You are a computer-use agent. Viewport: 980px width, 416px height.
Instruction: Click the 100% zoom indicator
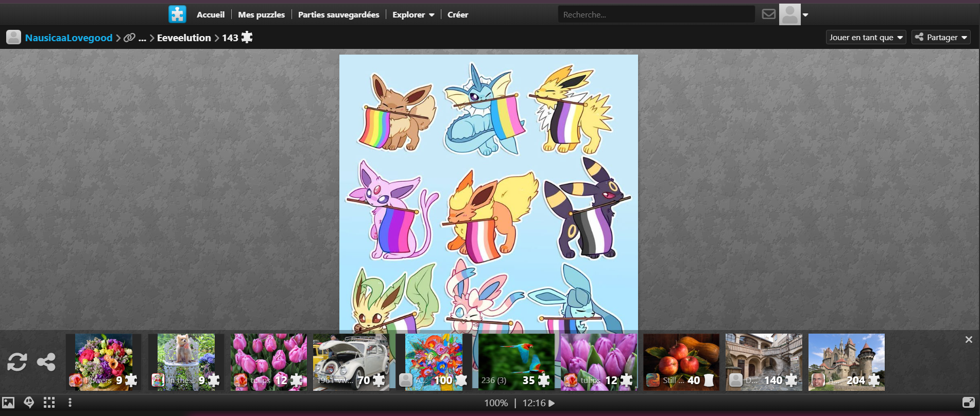(x=496, y=403)
